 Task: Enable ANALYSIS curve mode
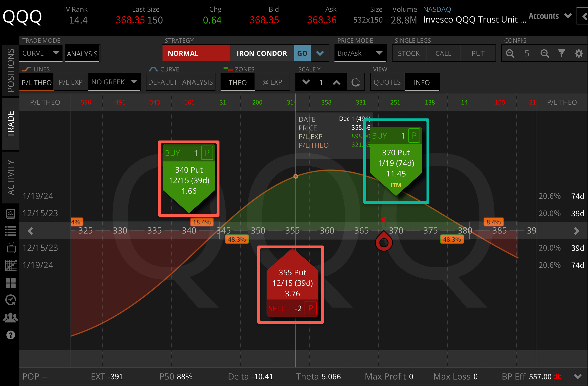197,82
